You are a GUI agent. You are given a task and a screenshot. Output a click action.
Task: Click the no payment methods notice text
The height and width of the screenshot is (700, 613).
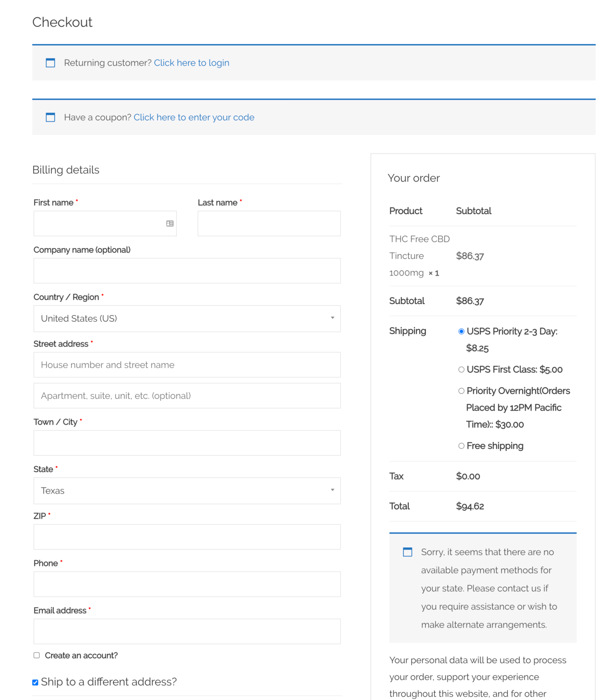pyautogui.click(x=489, y=588)
